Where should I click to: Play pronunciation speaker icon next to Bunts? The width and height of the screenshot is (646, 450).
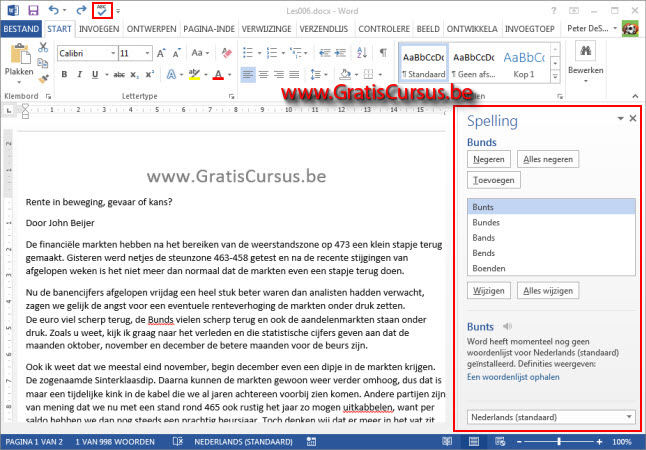[x=507, y=327]
